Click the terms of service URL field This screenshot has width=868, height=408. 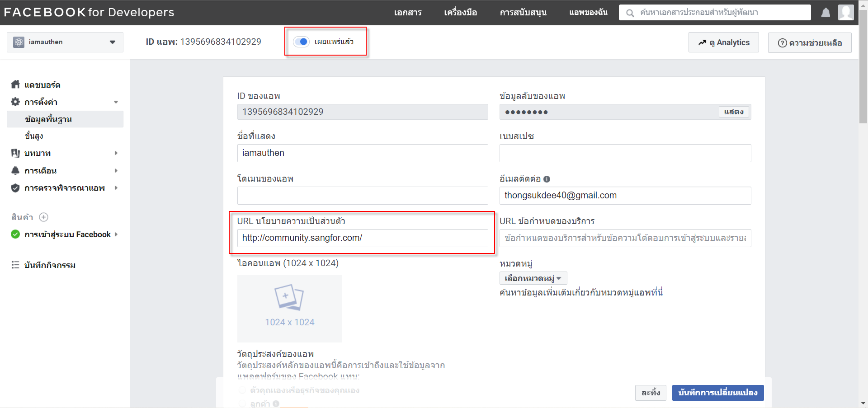(x=625, y=238)
